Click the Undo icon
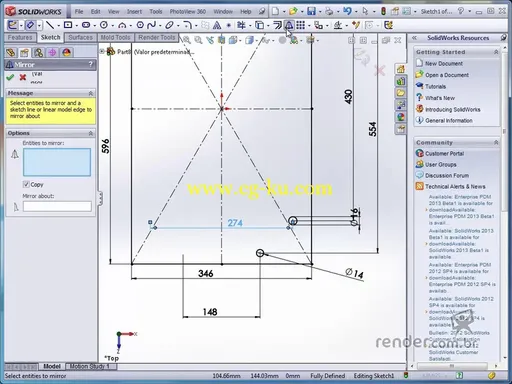 tap(347, 11)
